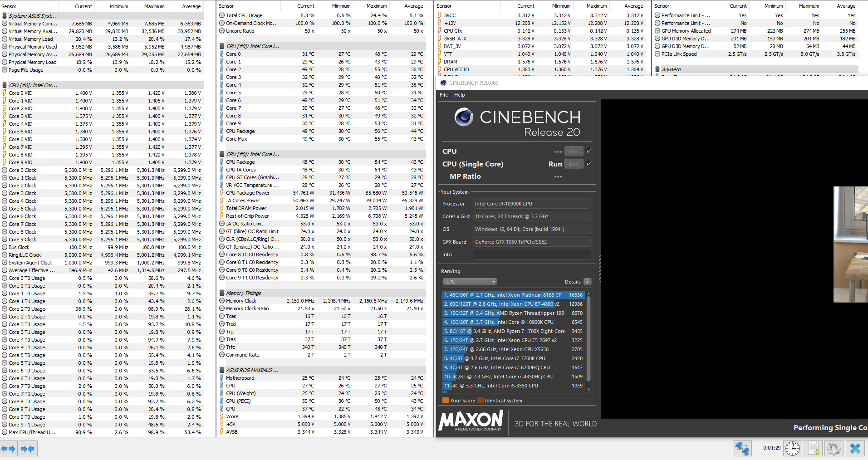Open HWiNFO sensor settings gear
Image resolution: width=868 pixels, height=460 pixels.
pos(834,449)
